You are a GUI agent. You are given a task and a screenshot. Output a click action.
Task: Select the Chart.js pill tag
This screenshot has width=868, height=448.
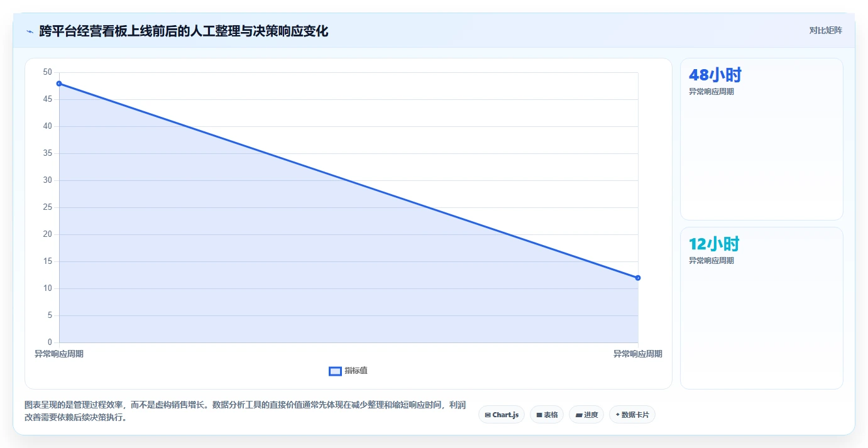502,415
